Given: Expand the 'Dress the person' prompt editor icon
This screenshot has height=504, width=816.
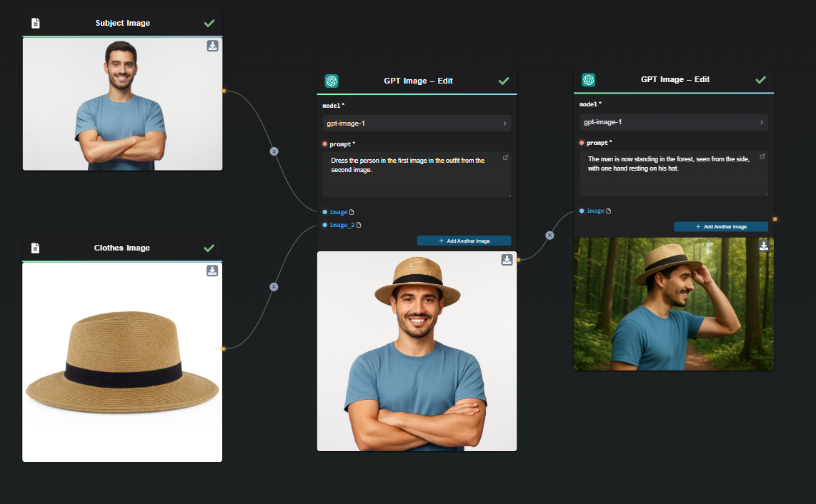Looking at the screenshot, I should coord(505,158).
